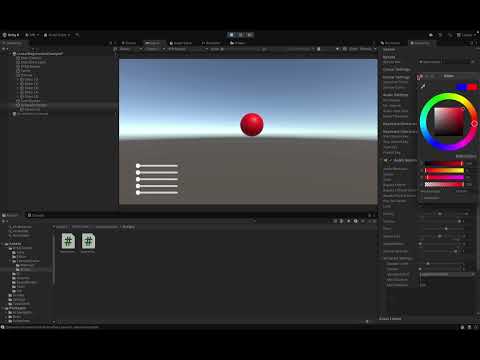Click the second slider from the top in the Game view
Image resolution: width=480 pixels, height=360 pixels.
(157, 172)
